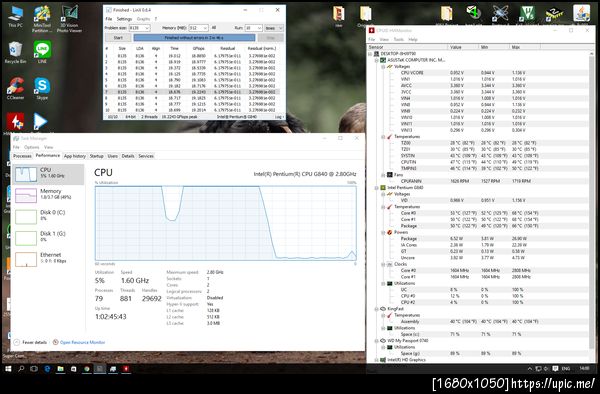The height and width of the screenshot is (394, 600).
Task: Select the Recycle Bin icon
Action: pos(15,52)
